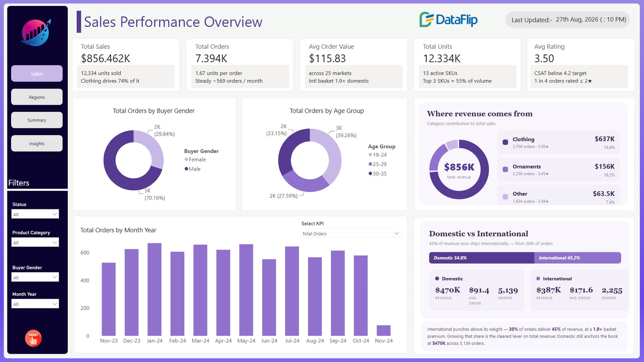Click the red Reset filters hand icon
Viewport: 644px width, 362px height.
pos(33,338)
